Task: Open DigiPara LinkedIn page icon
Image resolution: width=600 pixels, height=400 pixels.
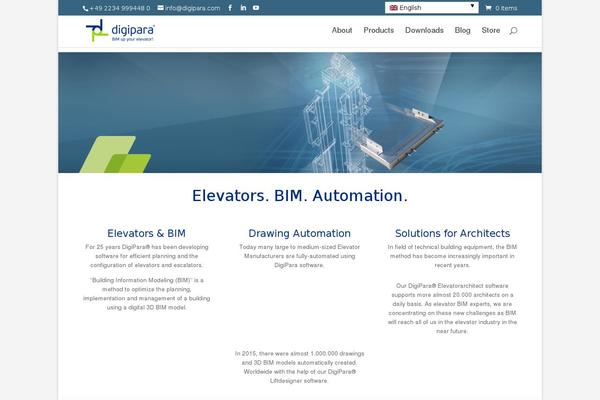Action: click(243, 8)
